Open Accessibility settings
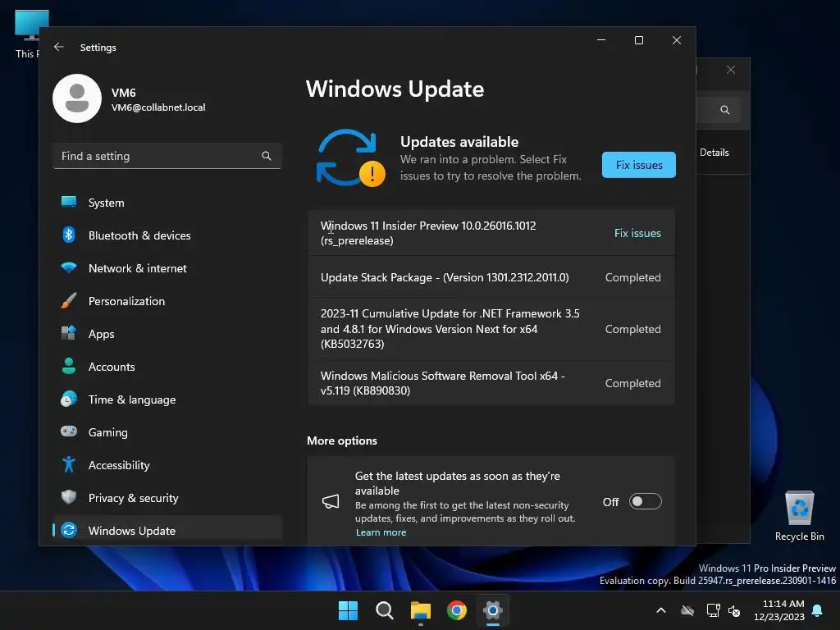840x630 pixels. tap(167, 465)
